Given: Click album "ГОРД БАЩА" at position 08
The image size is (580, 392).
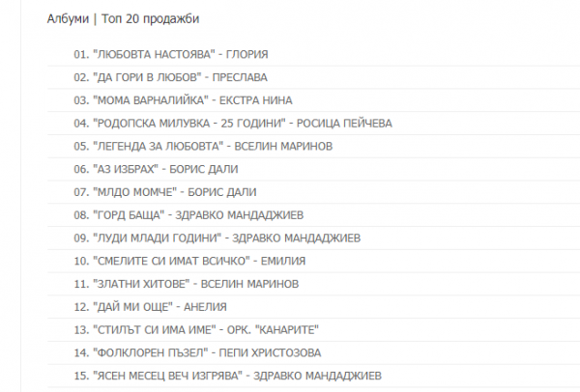Looking at the screenshot, I should tap(132, 214).
